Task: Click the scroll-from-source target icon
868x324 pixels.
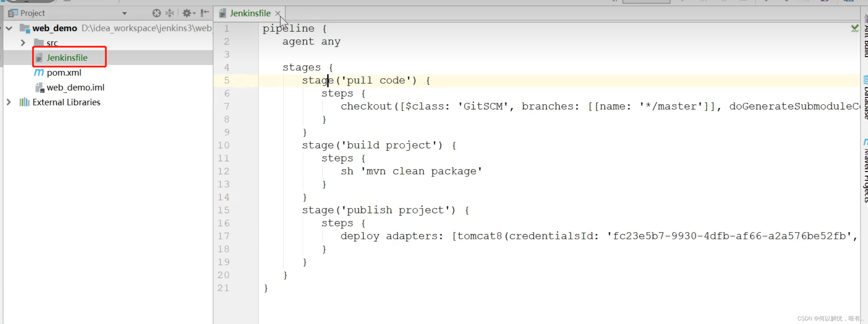Action: pos(156,13)
